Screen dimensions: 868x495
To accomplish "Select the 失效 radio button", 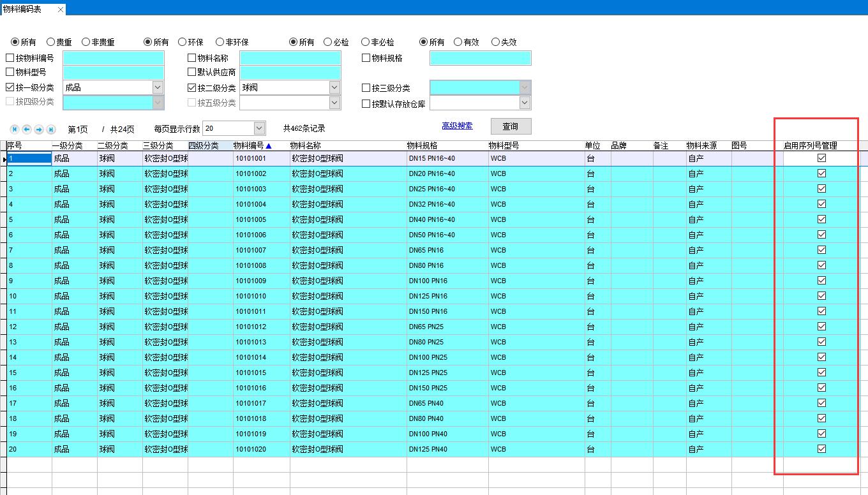I will 495,42.
